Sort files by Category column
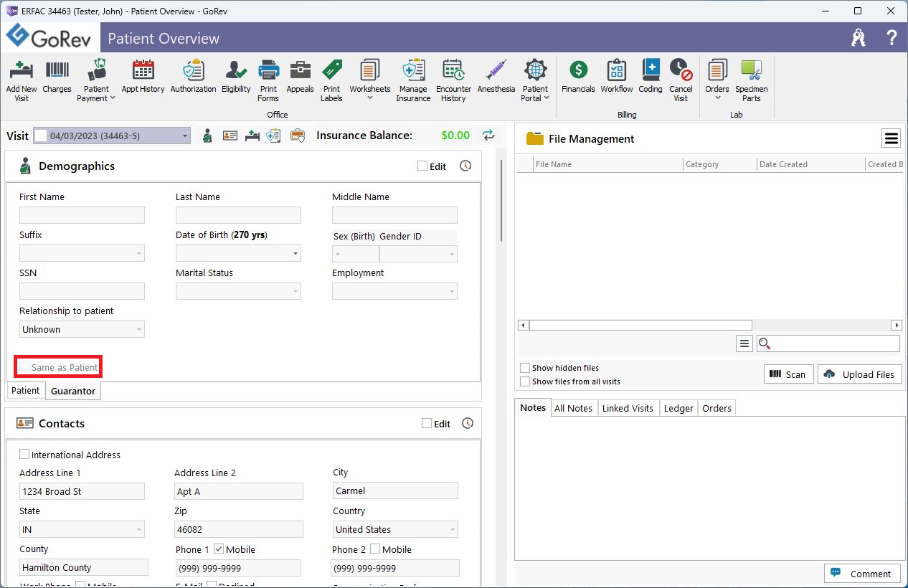This screenshot has height=588, width=908. 720,164
